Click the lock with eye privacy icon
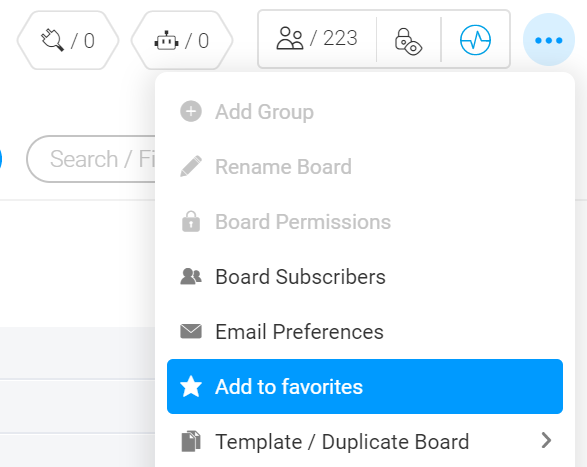 pos(408,41)
